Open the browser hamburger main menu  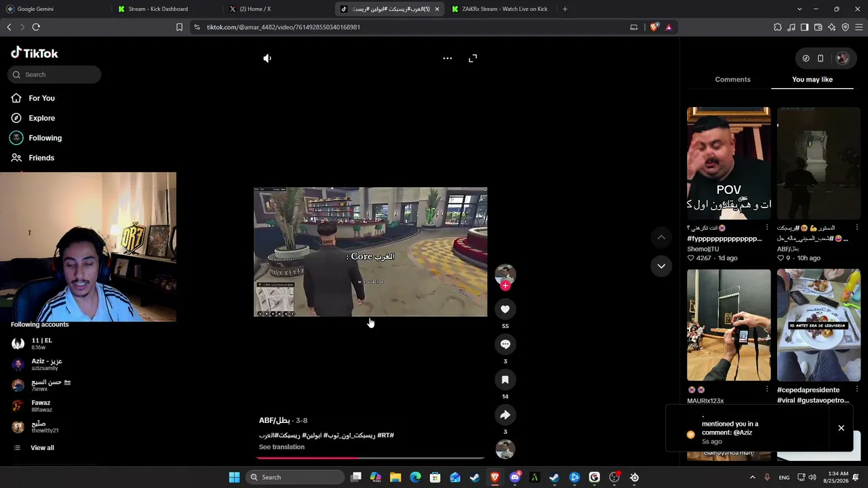859,27
